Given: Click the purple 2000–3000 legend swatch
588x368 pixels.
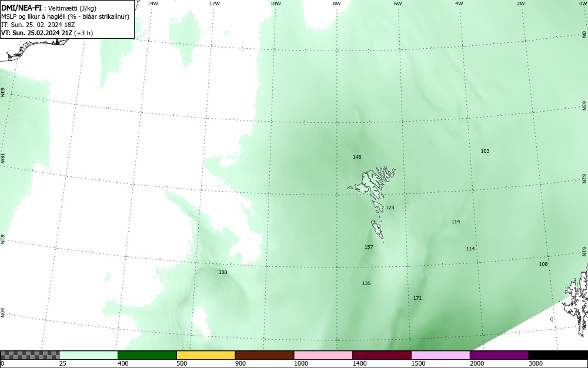Looking at the screenshot, I should point(499,355).
